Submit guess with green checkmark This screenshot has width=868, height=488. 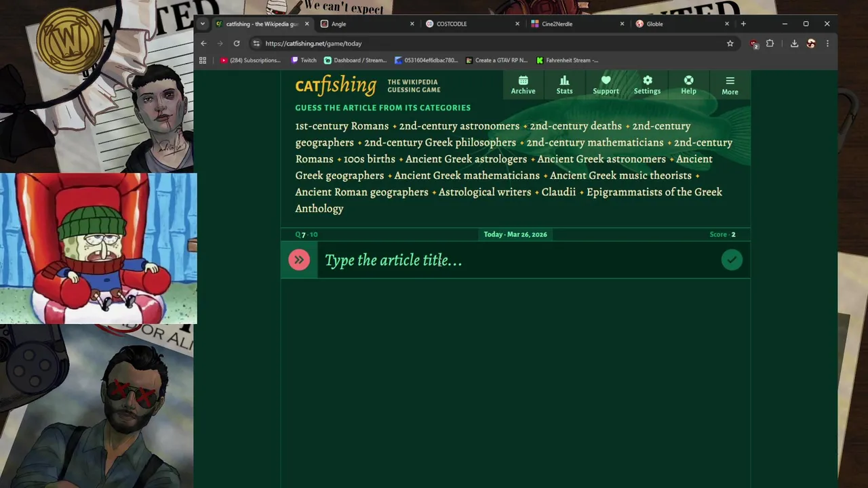point(732,260)
